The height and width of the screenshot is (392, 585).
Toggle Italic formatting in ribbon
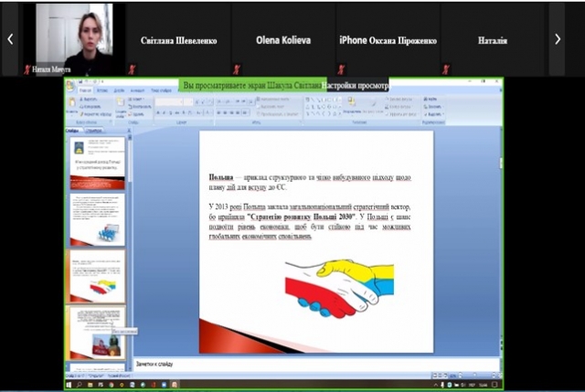click(165, 112)
